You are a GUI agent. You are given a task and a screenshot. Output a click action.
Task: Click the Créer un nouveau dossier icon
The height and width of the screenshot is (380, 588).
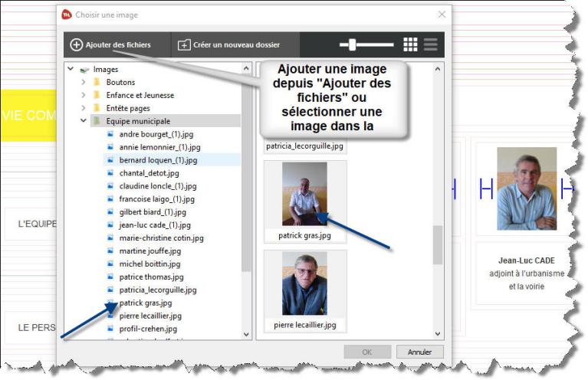pos(184,44)
